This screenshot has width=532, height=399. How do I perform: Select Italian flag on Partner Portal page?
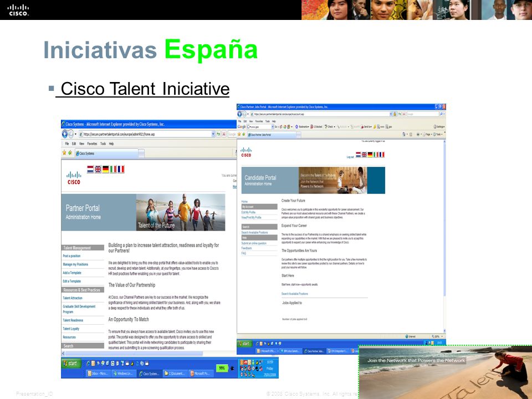coord(113,169)
